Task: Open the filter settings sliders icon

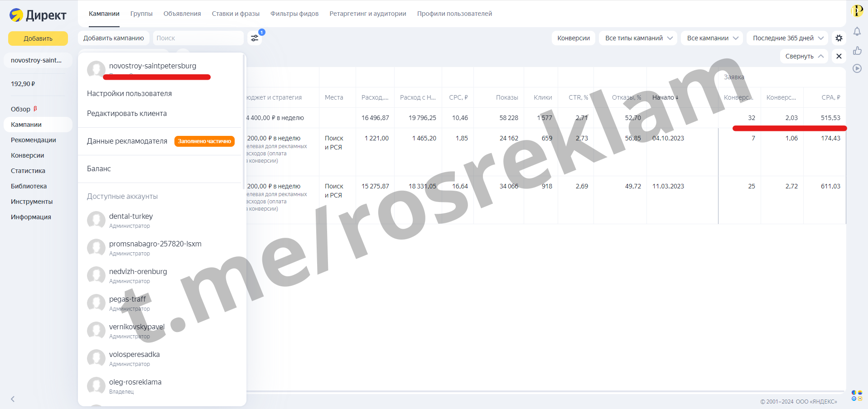Action: [x=255, y=38]
